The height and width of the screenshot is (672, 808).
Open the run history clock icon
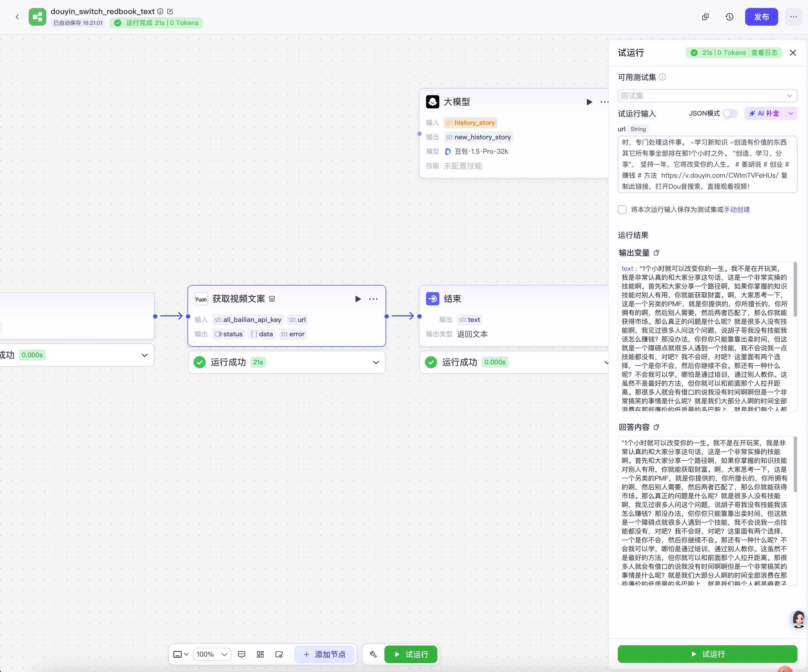pyautogui.click(x=729, y=17)
